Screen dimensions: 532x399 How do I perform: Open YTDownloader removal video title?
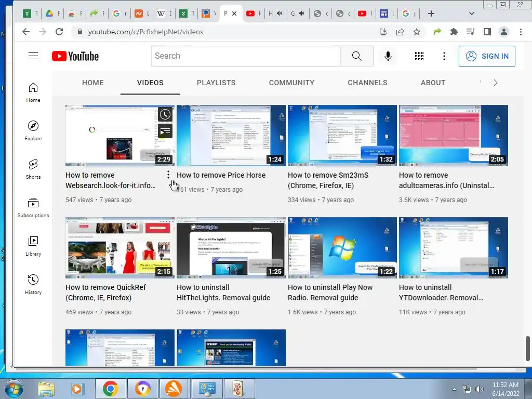click(441, 292)
